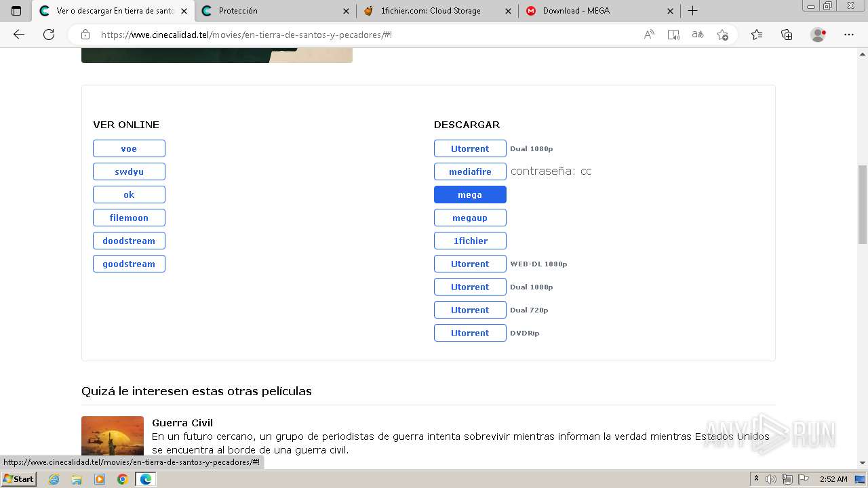This screenshot has width=868, height=488.
Task: Open File Explorer from taskbar
Action: pos(77,479)
